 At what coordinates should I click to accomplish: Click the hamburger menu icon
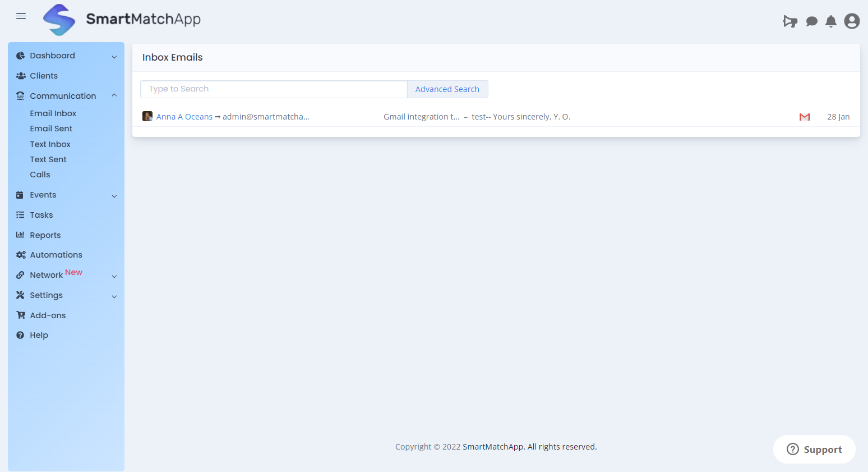tap(21, 16)
